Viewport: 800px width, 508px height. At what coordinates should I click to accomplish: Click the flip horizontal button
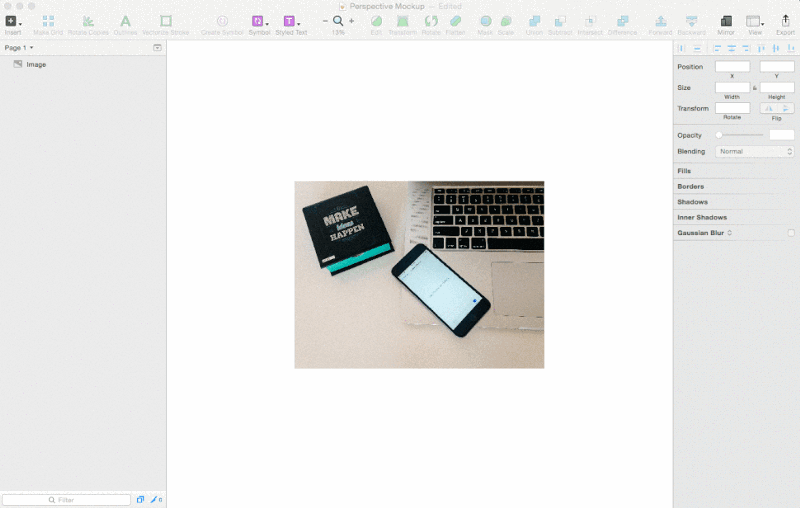[x=769, y=108]
